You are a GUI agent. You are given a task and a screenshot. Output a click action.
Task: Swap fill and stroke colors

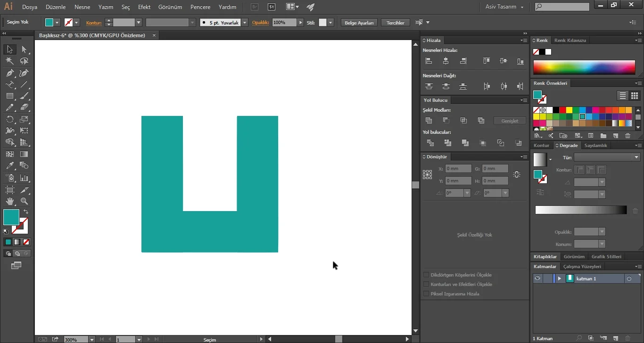tap(26, 212)
